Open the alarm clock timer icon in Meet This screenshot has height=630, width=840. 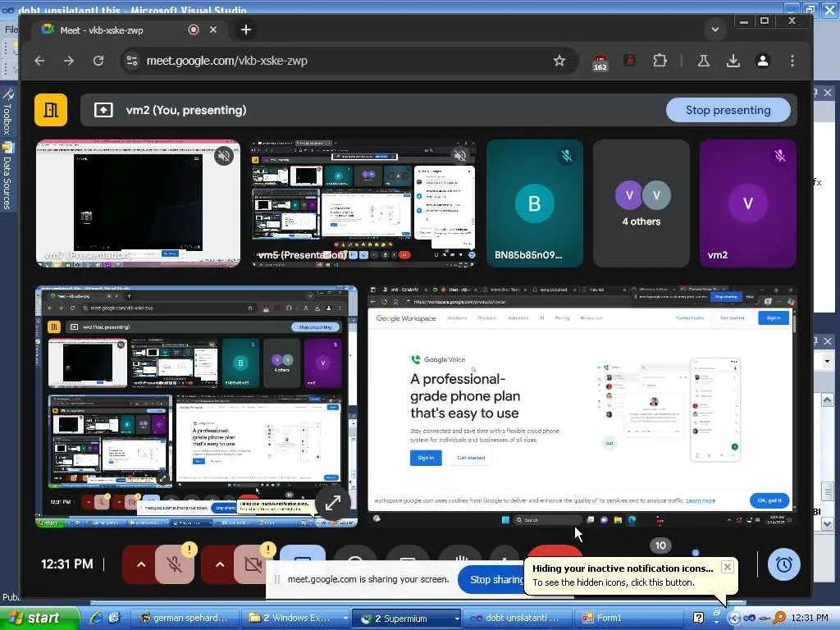(784, 564)
